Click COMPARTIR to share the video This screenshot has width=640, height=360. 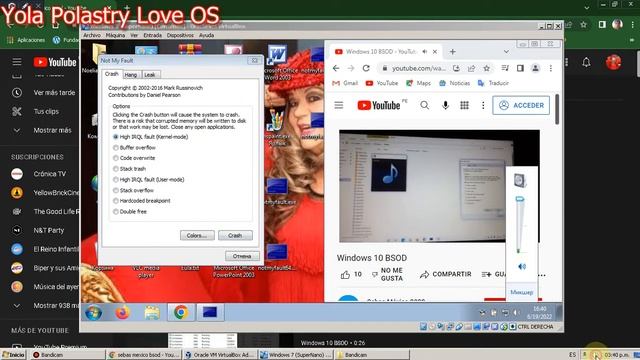(x=445, y=274)
